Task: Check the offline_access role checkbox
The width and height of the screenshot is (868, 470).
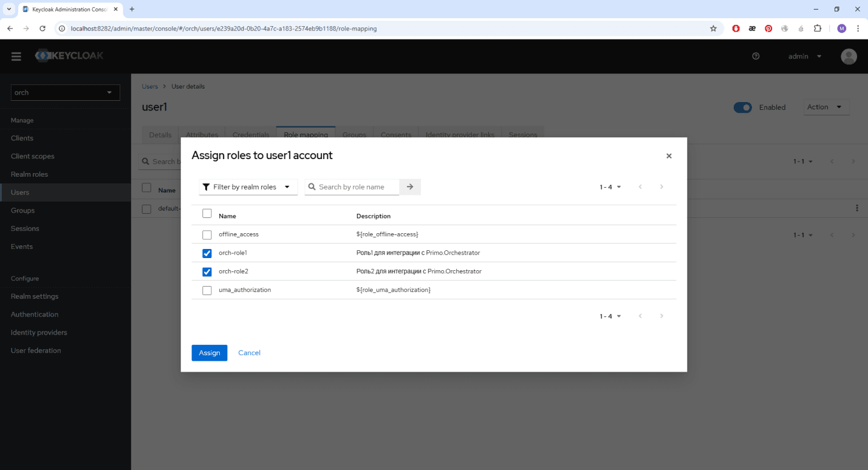Action: [207, 234]
